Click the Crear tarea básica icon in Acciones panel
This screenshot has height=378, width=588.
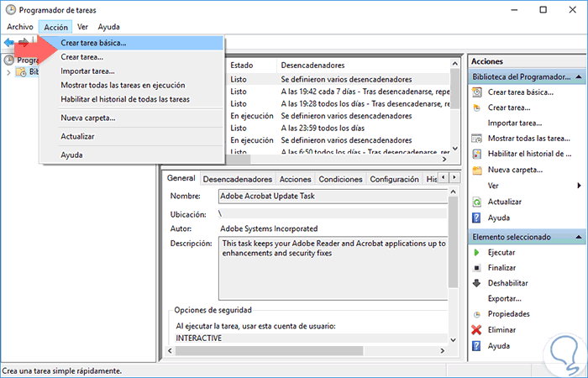pyautogui.click(x=476, y=92)
